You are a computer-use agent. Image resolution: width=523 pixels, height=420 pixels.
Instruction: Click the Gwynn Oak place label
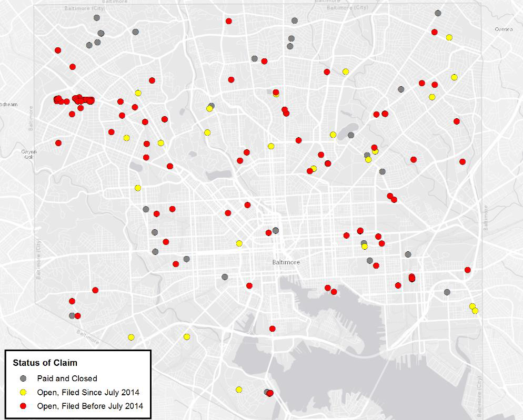click(x=28, y=153)
